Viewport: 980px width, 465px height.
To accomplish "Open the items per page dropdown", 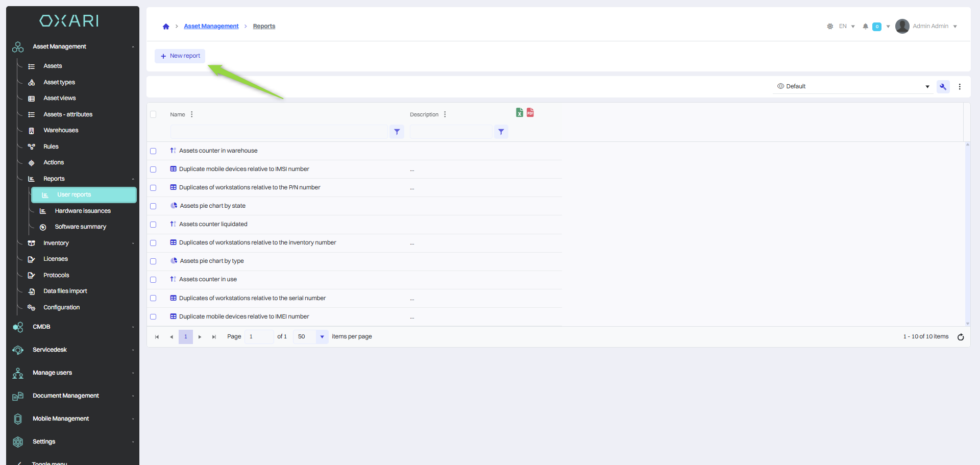I will tap(322, 337).
